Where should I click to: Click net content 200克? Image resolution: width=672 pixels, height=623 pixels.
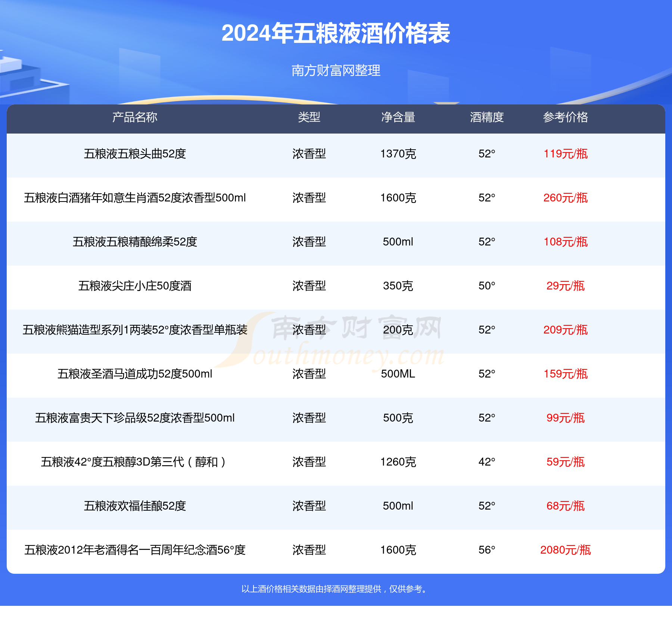pos(398,330)
